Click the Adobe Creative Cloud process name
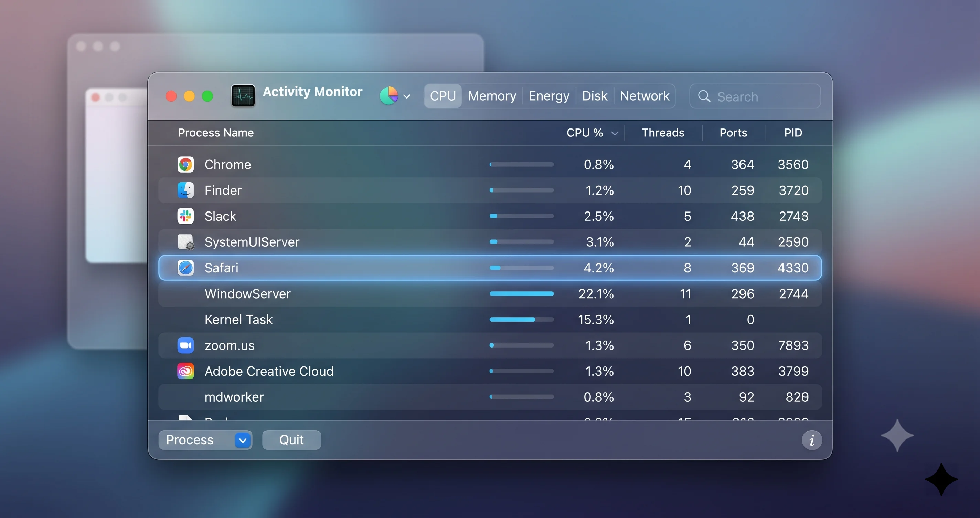The image size is (980, 518). point(269,371)
